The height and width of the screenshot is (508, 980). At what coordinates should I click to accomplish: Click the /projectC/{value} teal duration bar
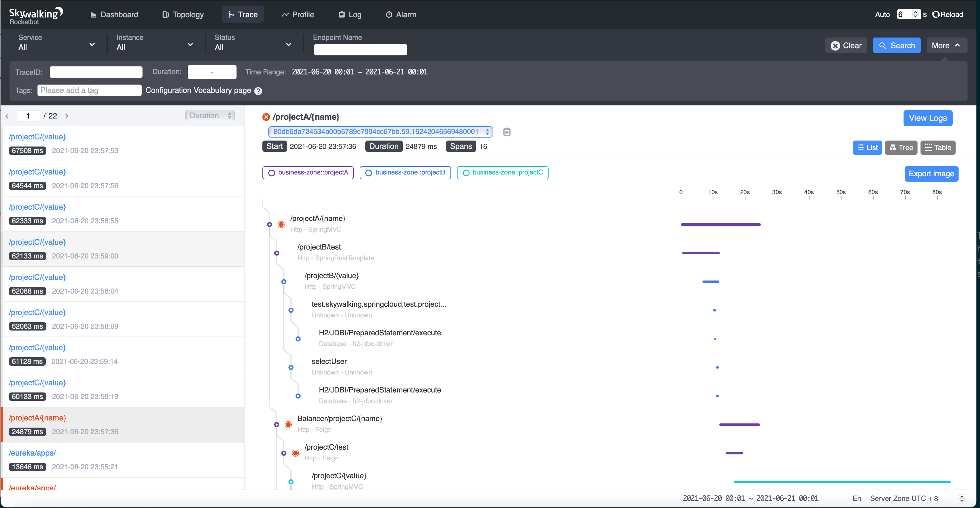coord(842,482)
